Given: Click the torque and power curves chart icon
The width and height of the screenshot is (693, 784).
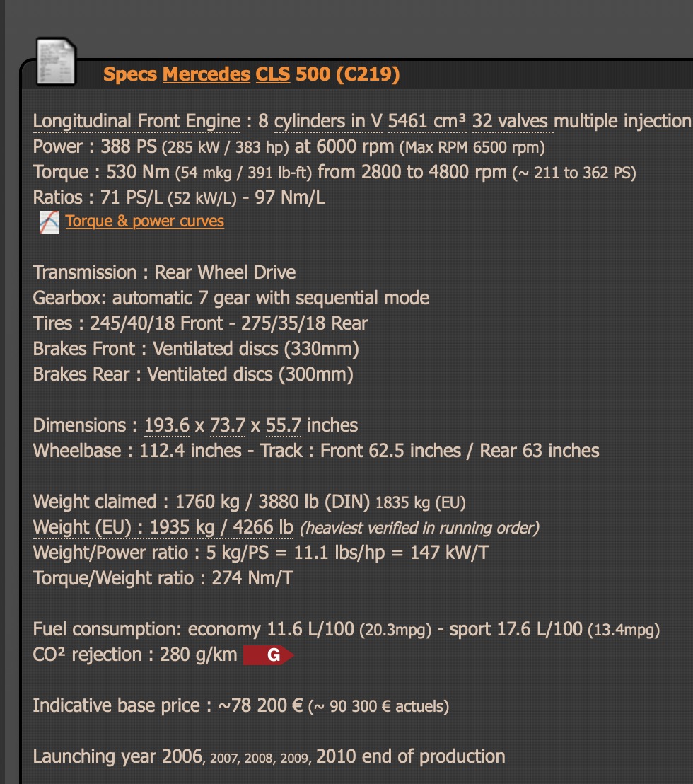Looking at the screenshot, I should [49, 222].
